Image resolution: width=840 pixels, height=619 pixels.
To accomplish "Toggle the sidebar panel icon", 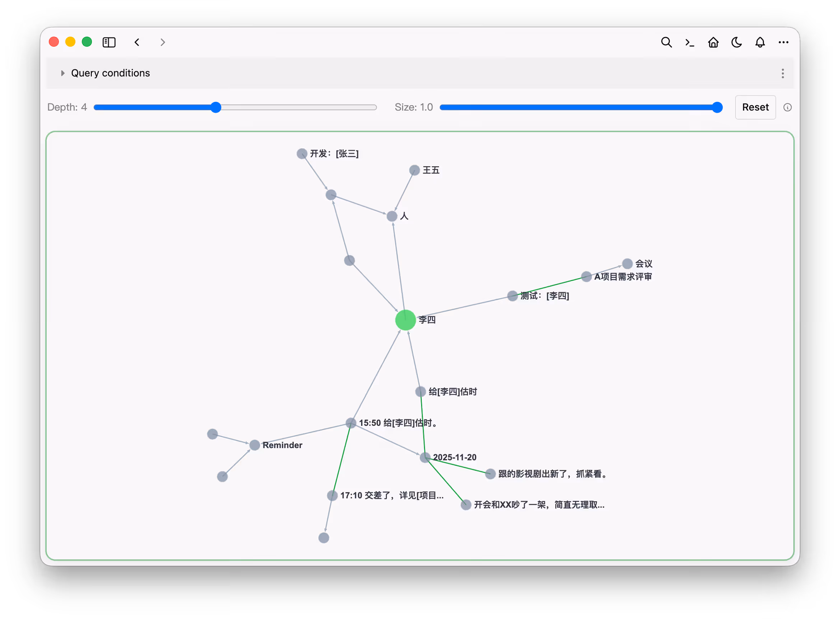I will [109, 42].
